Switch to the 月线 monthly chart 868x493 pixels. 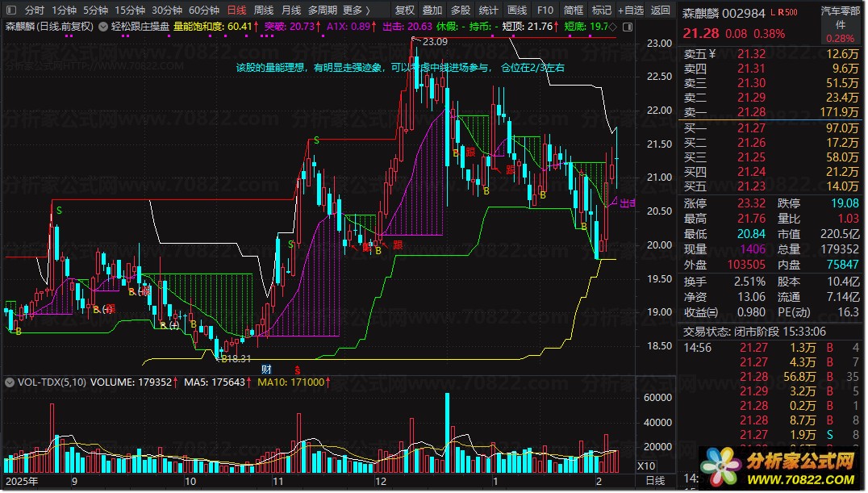[x=291, y=10]
